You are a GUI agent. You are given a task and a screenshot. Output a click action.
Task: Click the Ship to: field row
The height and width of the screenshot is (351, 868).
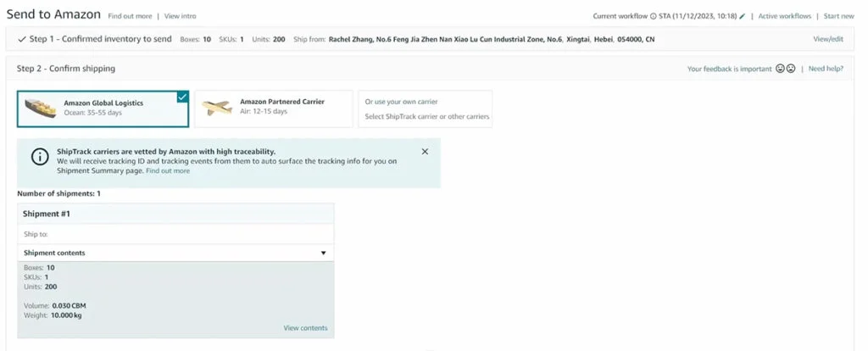[175, 234]
